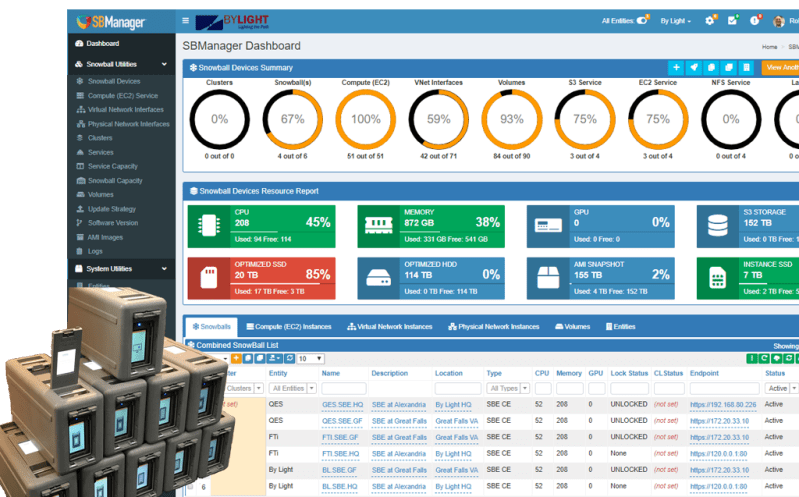Screen dimensions: 799x497
Task: Click the Snowball(s) 67% donut gauge
Action: point(292,119)
